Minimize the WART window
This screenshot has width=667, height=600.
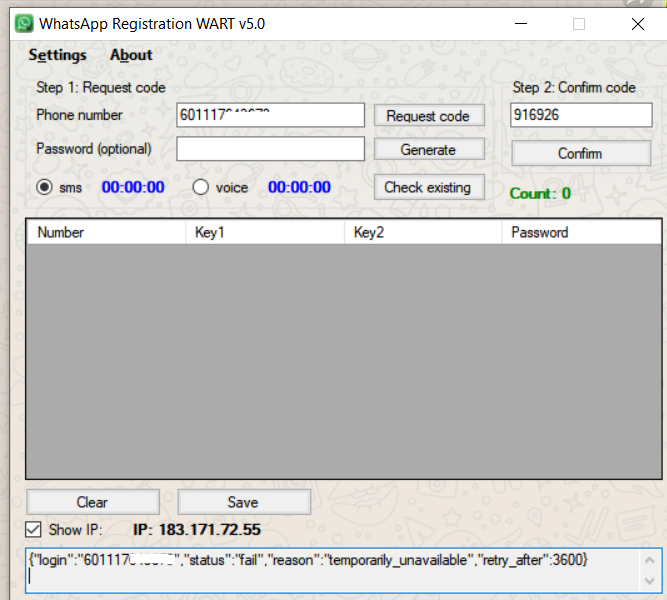pyautogui.click(x=521, y=24)
